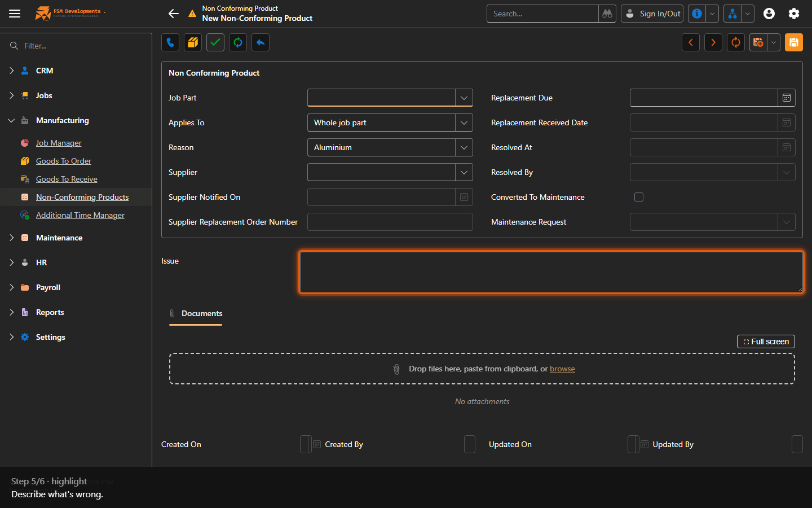Click the green checkmark toolbar icon
The image size is (812, 508).
pos(215,42)
